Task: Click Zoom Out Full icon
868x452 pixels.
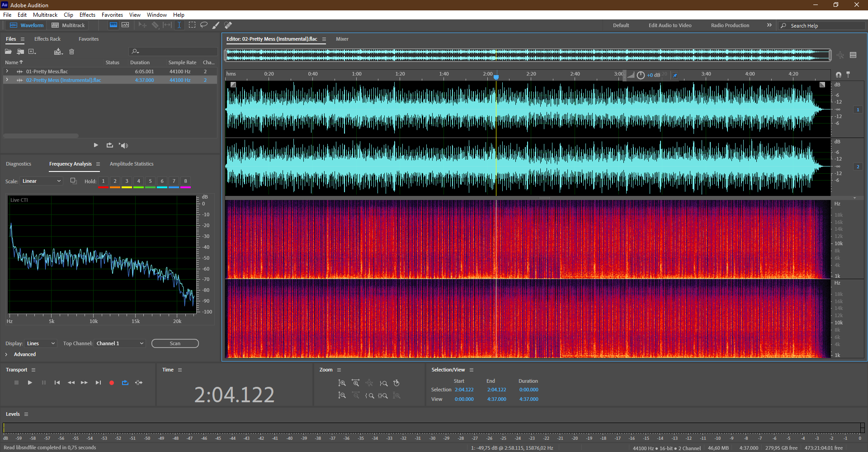Action: tap(369, 383)
